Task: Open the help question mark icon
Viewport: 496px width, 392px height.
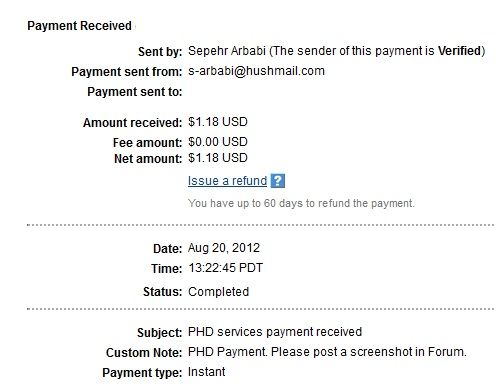Action: 278,181
